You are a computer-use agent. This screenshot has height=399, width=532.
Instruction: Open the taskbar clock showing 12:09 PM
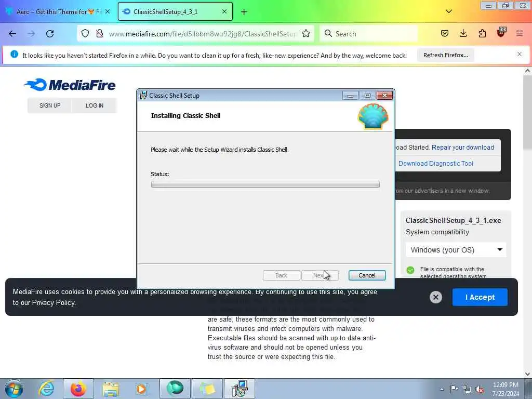506,389
